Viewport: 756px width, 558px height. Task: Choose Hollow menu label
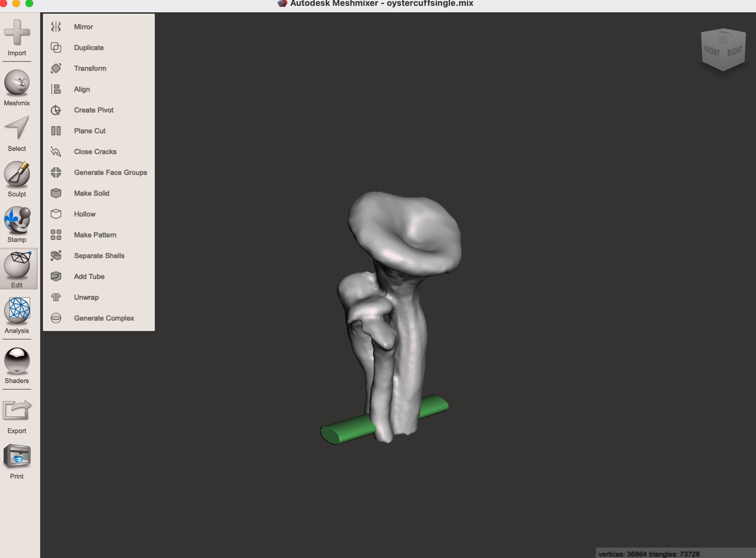tap(85, 214)
